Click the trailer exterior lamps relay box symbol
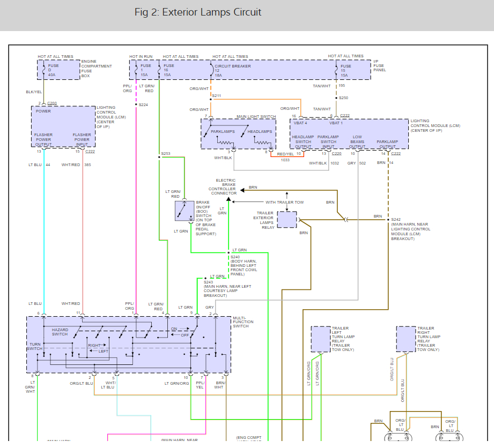The width and height of the screenshot is (494, 448). coord(287,219)
